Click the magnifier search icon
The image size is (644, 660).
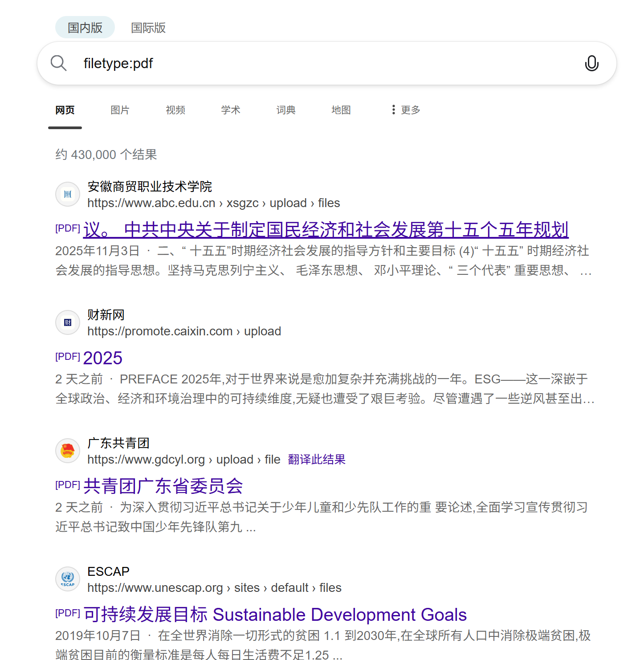58,63
